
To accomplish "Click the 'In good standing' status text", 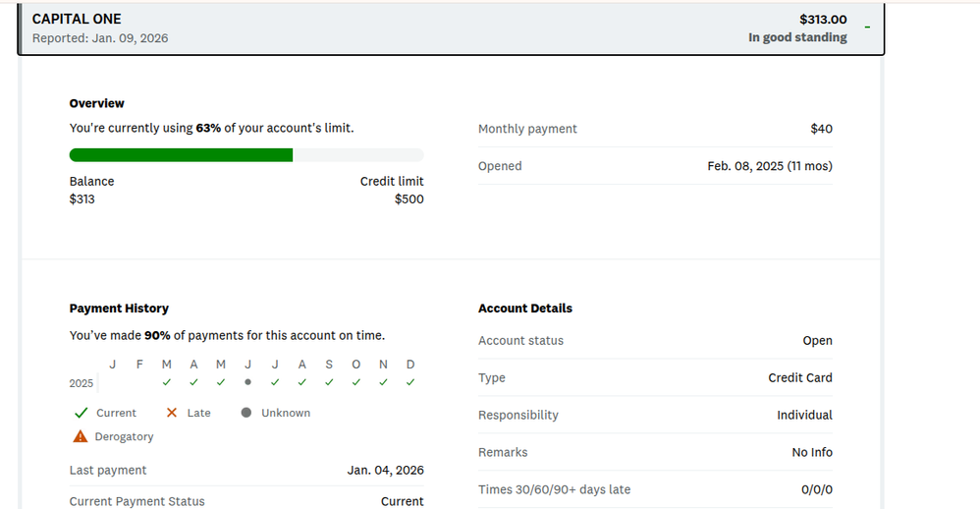I will [797, 37].
